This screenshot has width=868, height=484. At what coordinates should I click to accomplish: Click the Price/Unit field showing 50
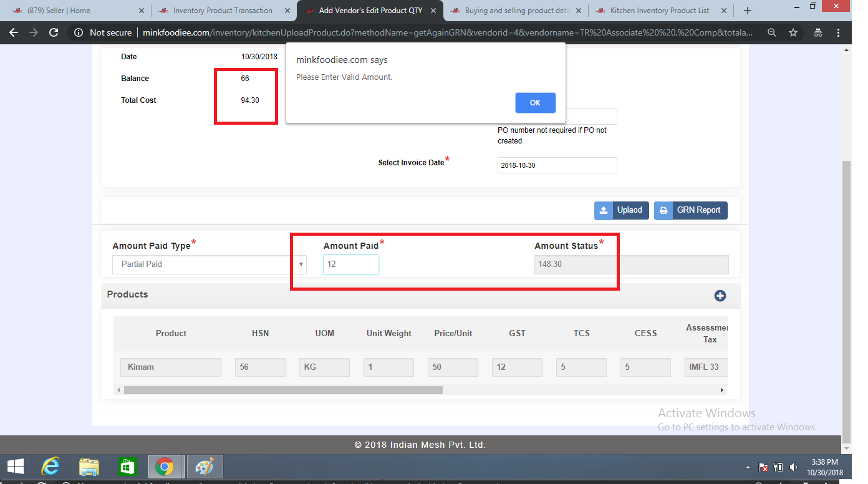[x=453, y=367]
